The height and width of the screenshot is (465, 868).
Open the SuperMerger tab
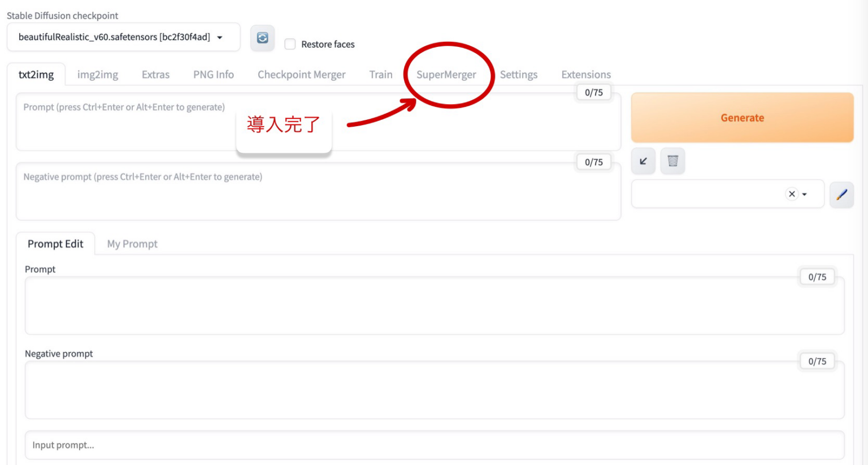[x=446, y=75]
